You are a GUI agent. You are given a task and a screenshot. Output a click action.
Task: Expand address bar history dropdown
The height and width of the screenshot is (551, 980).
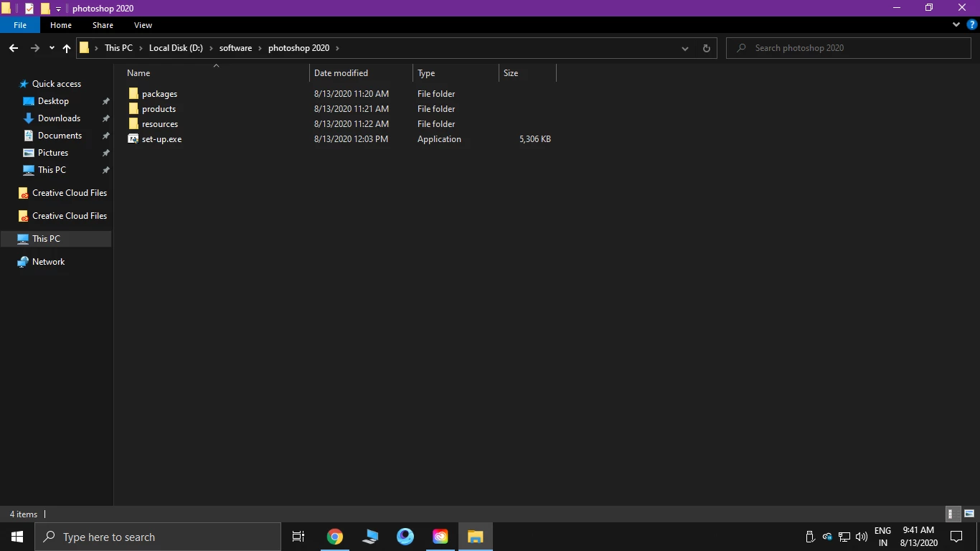tap(685, 48)
